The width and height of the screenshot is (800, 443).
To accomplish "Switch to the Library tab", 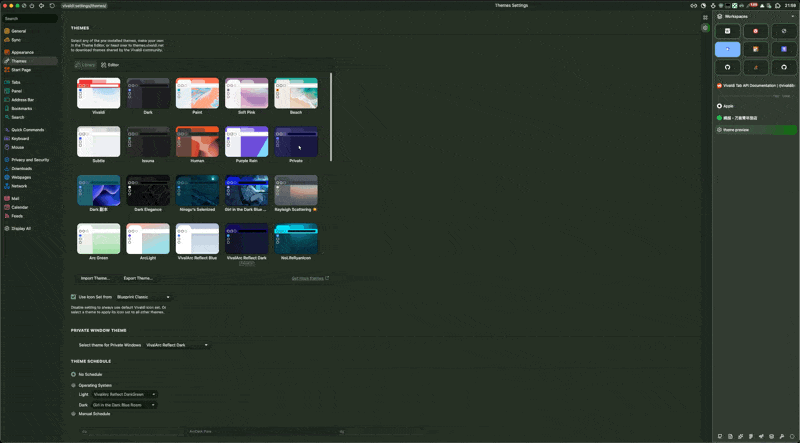I will pos(85,65).
